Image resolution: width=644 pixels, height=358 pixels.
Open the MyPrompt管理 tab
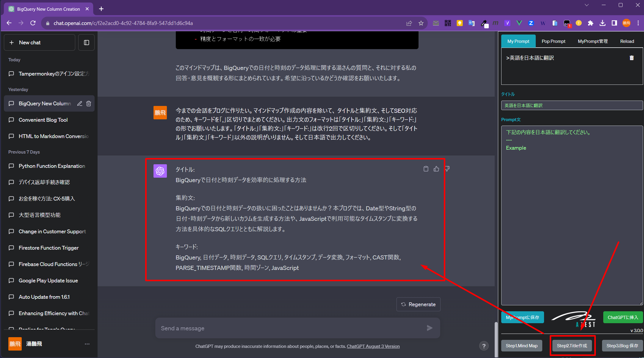[593, 41]
